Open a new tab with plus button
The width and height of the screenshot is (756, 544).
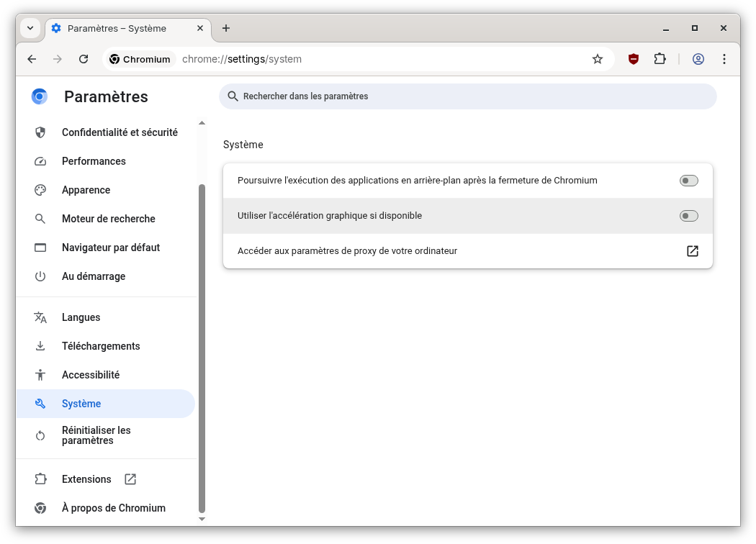(x=226, y=28)
